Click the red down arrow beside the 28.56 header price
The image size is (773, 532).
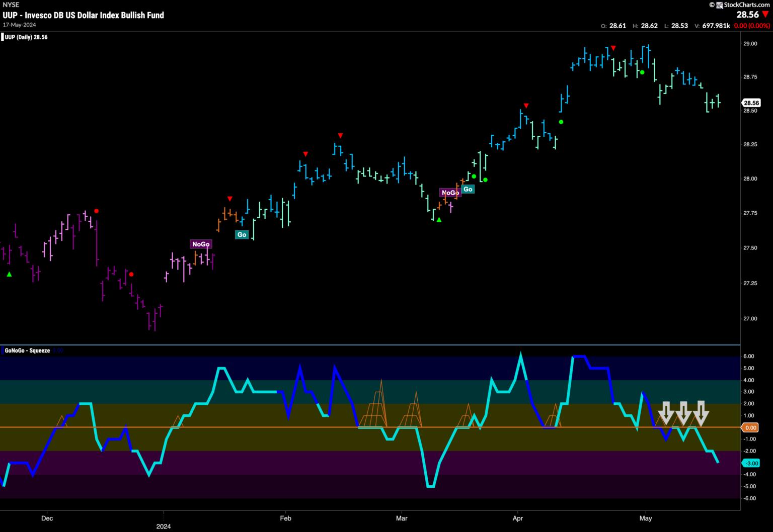pos(765,15)
